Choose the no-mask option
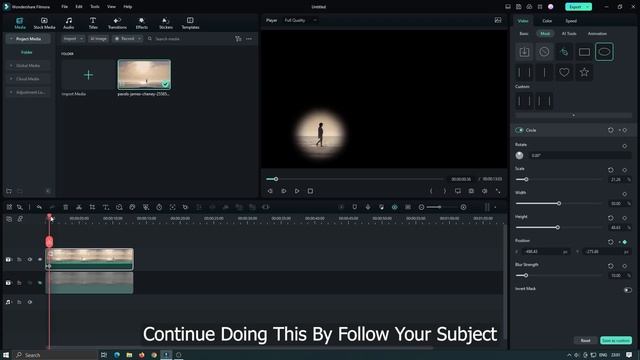This screenshot has height=360, width=640. click(x=544, y=52)
